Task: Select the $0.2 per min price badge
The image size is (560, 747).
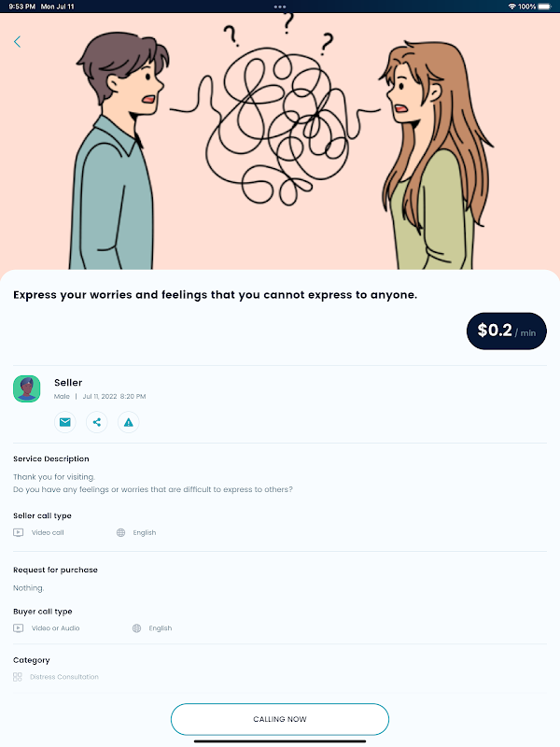Action: point(506,331)
